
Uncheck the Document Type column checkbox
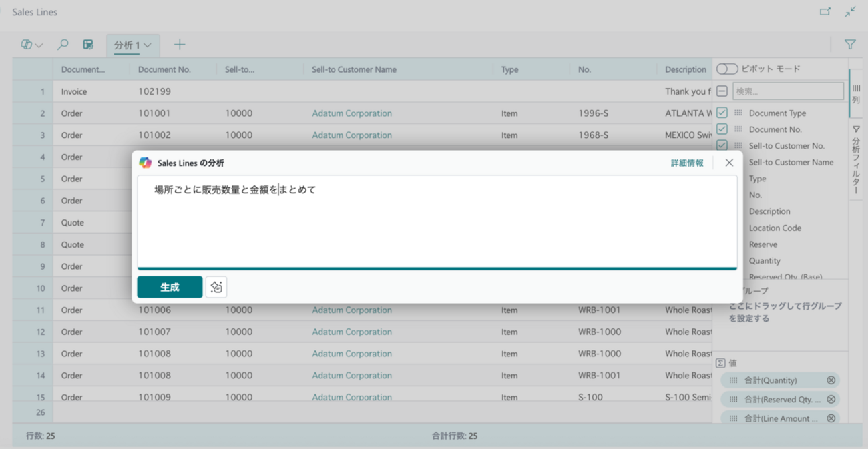tap(722, 113)
